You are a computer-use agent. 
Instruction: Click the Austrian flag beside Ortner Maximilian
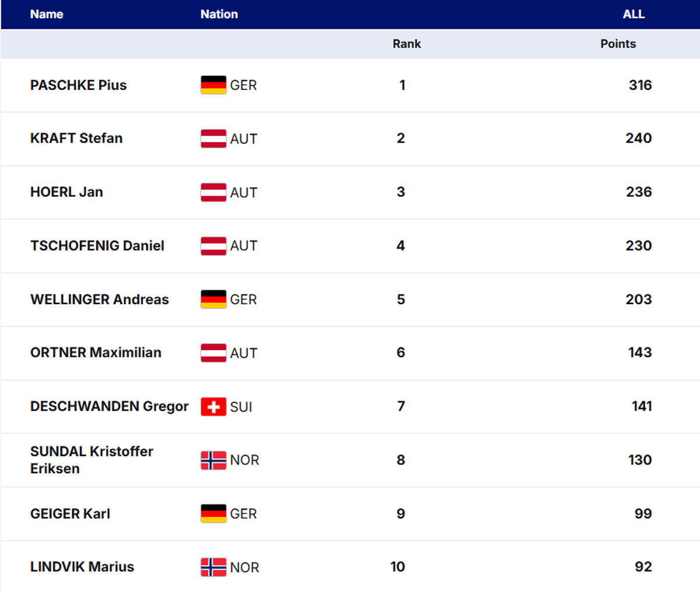coord(213,353)
